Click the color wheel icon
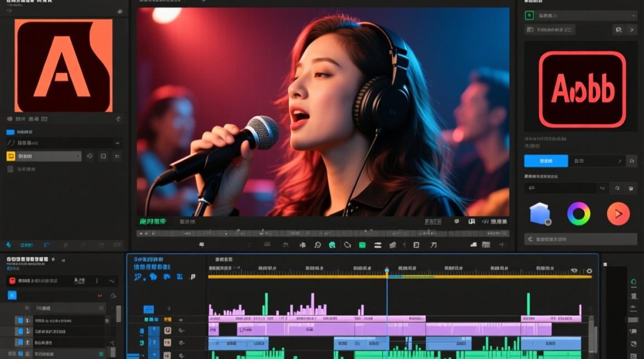Image resolution: width=644 pixels, height=359 pixels. [579, 214]
